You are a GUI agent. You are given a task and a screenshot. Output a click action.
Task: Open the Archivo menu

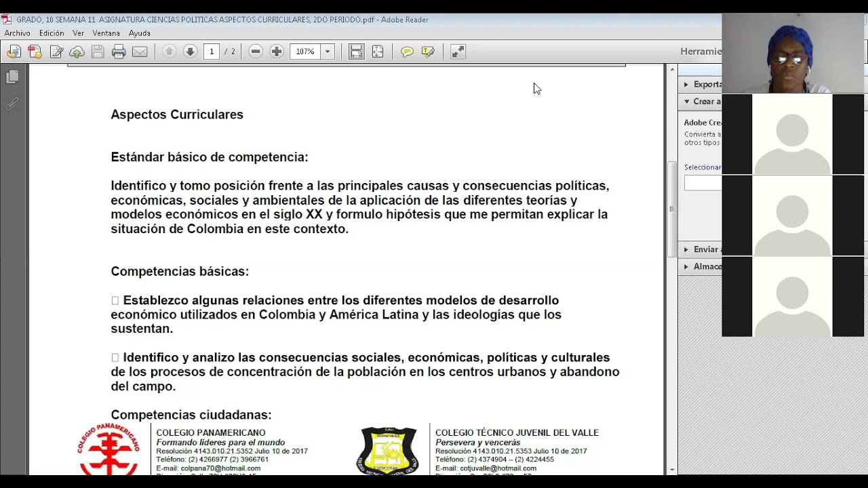(x=18, y=33)
